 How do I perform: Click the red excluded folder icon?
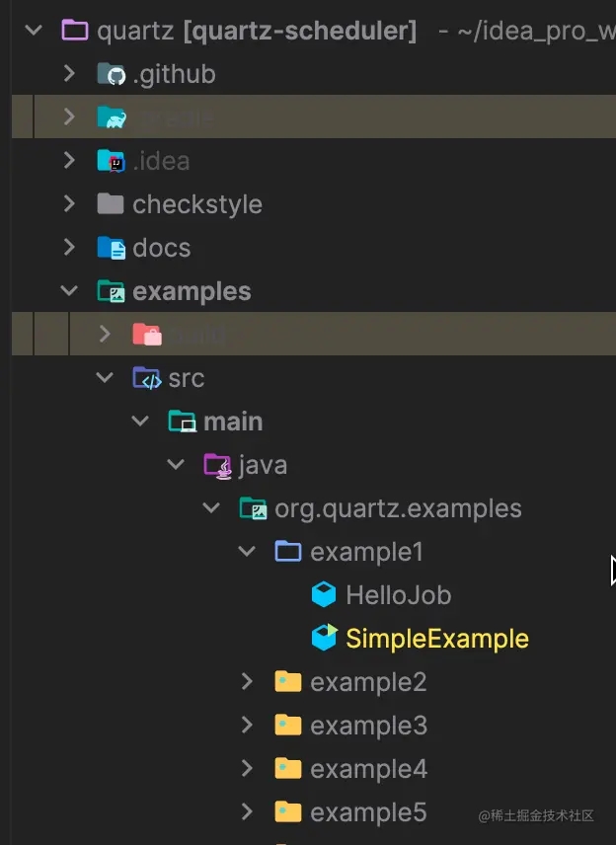coord(146,335)
